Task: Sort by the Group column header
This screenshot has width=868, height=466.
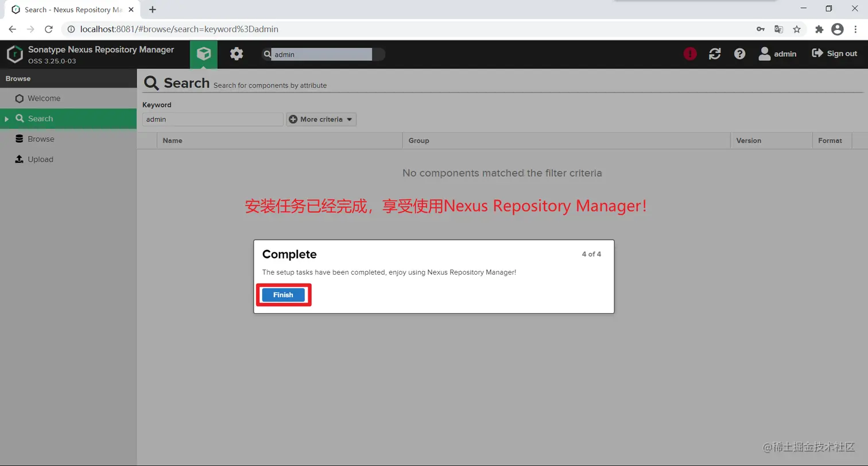Action: [x=566, y=141]
